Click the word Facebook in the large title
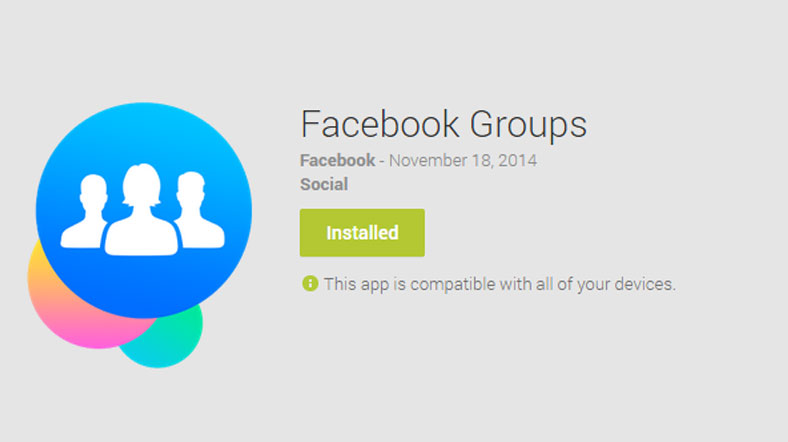Screen dimensions: 788x442 point(380,124)
